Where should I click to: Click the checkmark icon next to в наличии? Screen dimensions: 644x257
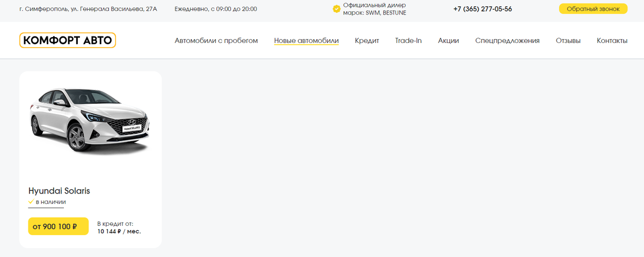point(31,202)
